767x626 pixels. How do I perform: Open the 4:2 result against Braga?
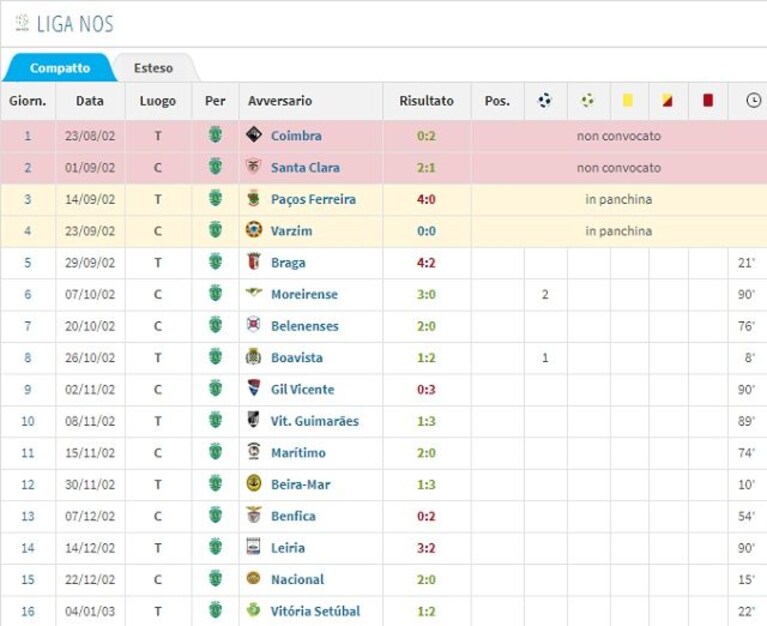click(426, 263)
